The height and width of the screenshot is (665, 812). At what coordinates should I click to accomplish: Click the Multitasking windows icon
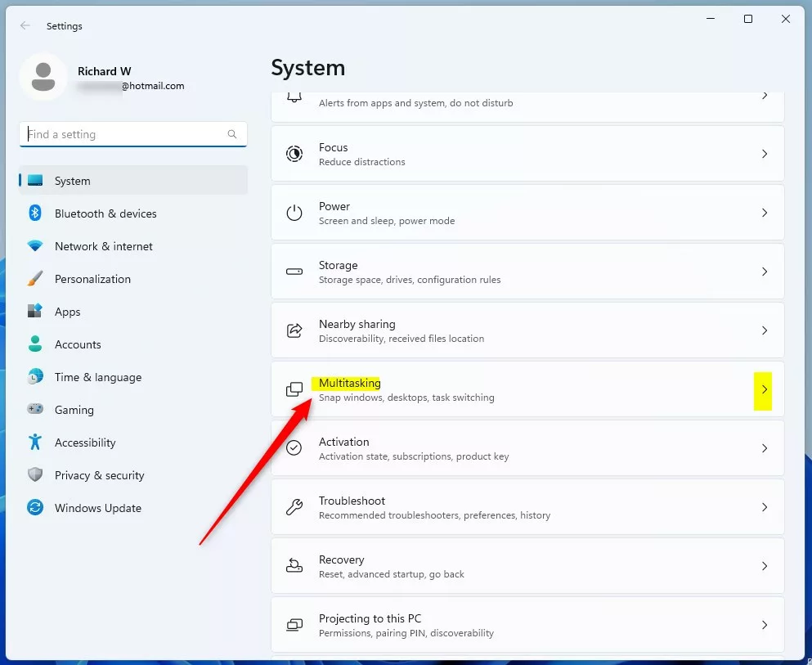coord(294,389)
